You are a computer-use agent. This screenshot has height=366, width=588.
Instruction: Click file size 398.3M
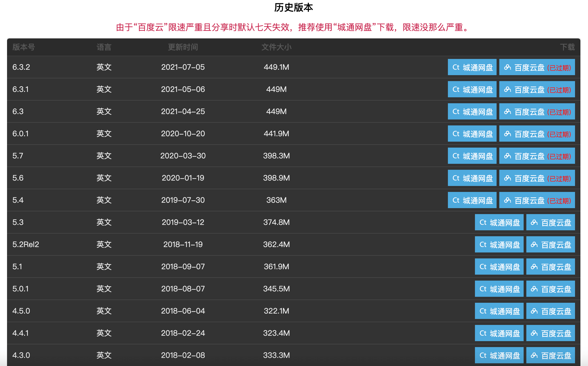(x=276, y=156)
